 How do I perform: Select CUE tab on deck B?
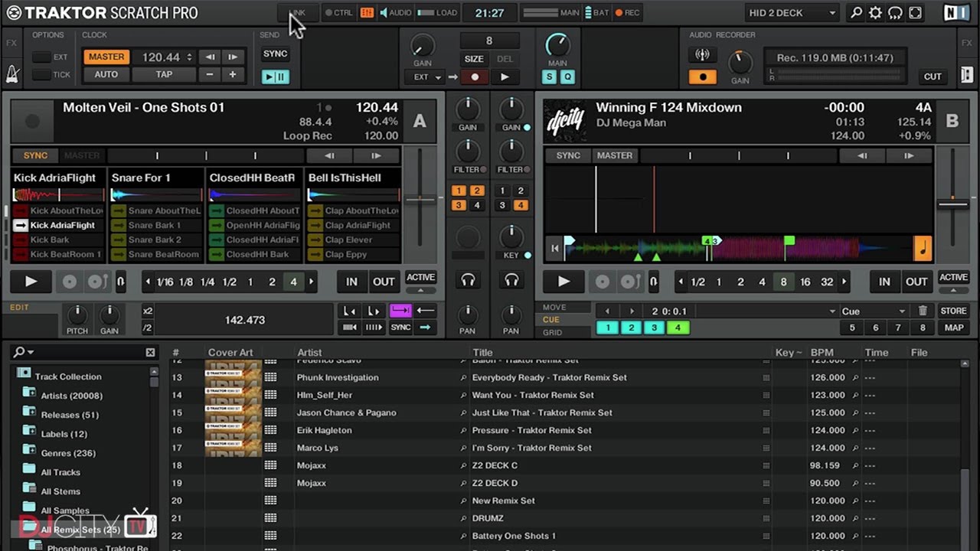[551, 320]
